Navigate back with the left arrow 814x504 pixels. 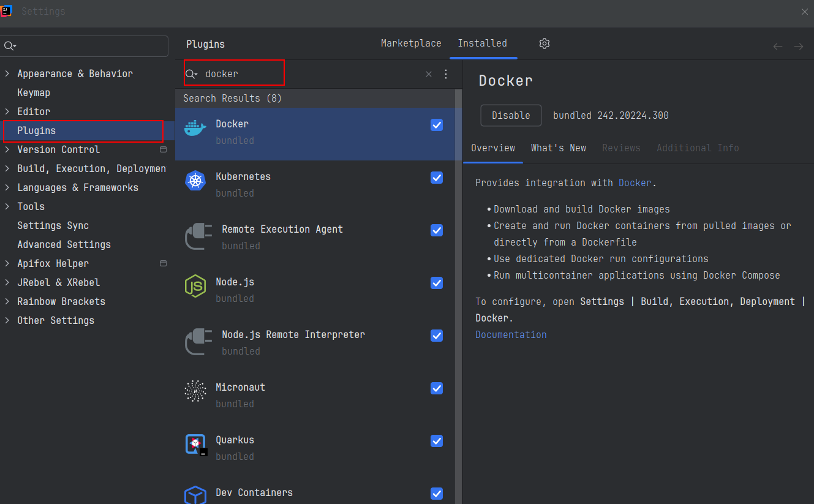(778, 47)
